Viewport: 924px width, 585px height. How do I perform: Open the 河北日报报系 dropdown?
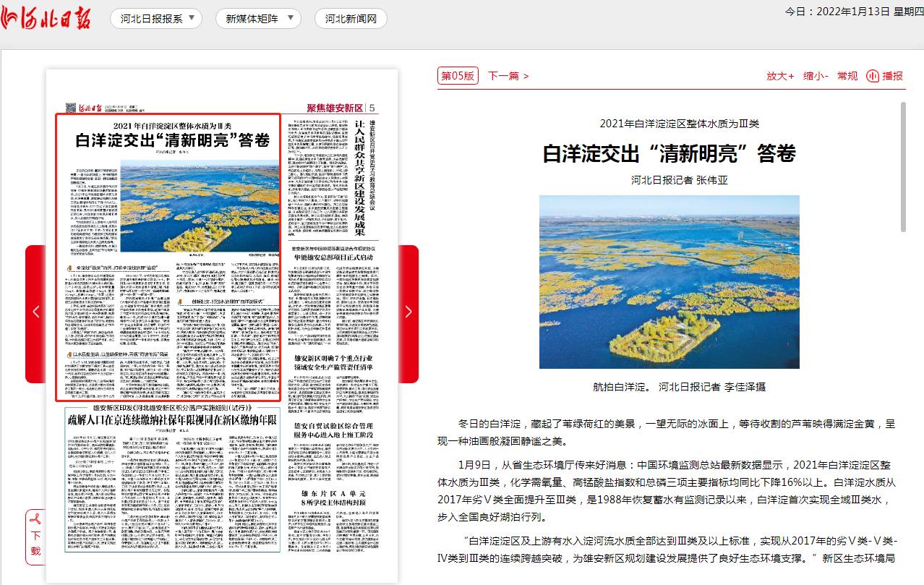pos(157,19)
